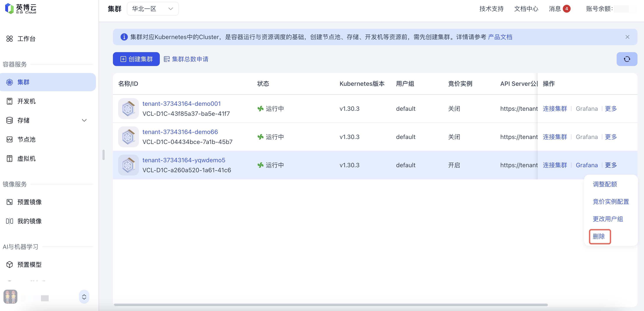This screenshot has width=644, height=311.
Task: Open the 产品文档 link
Action: (x=500, y=37)
